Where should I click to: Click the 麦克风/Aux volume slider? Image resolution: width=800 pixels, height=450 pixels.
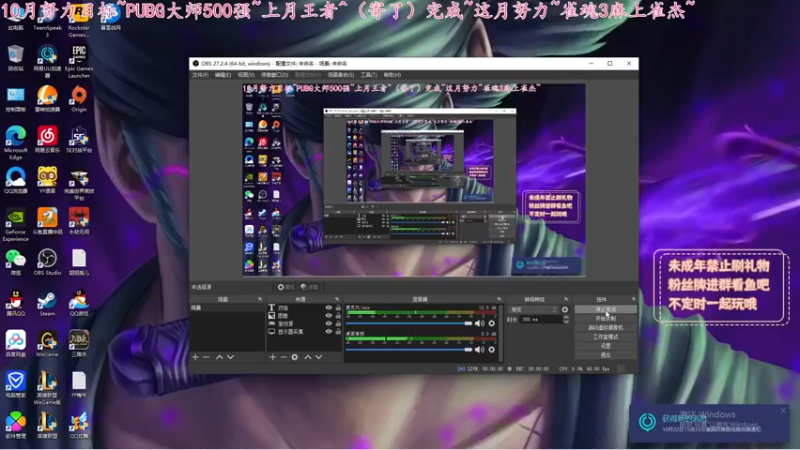(409, 323)
